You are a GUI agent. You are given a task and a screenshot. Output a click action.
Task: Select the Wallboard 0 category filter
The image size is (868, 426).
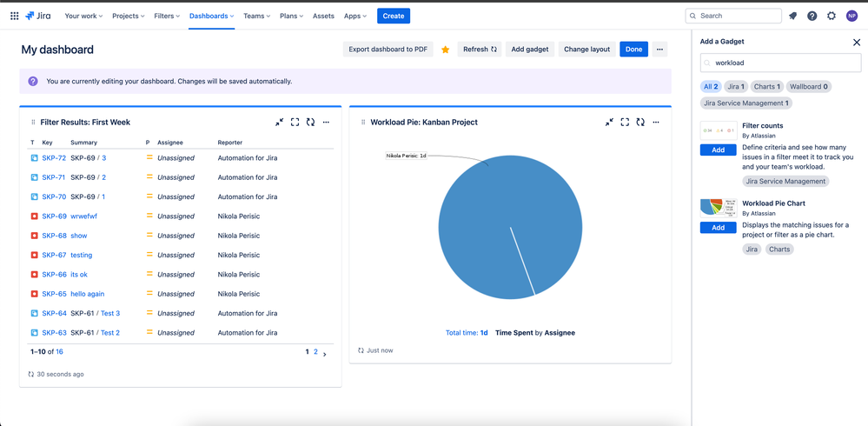click(x=809, y=86)
